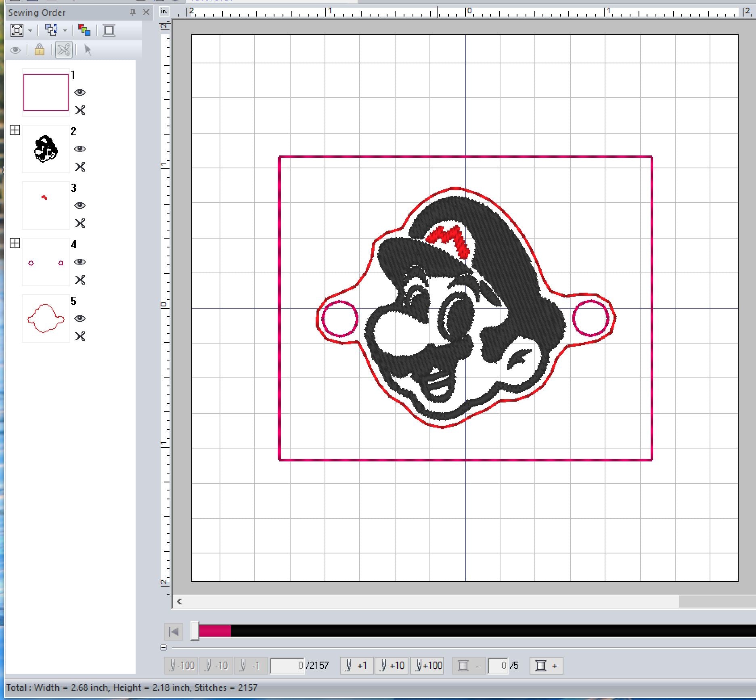Toggle eye icon for sewing item 4
The image size is (756, 700).
pos(80,262)
